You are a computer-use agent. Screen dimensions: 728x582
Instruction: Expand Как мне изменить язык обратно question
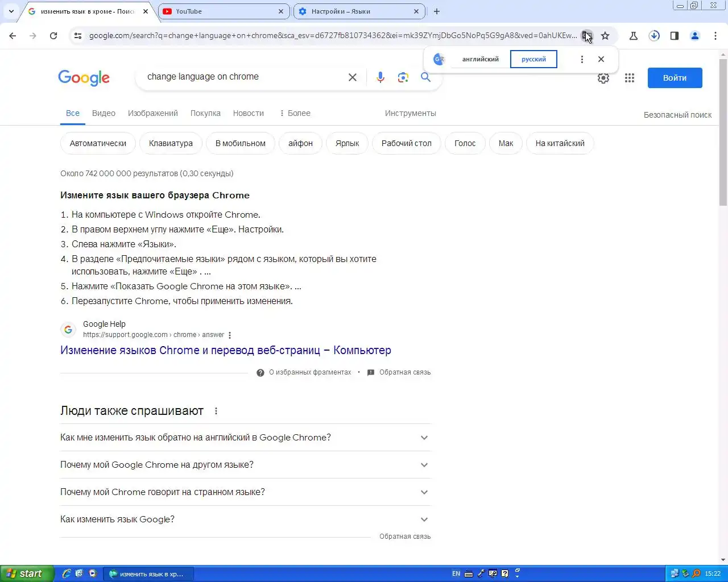coord(246,438)
